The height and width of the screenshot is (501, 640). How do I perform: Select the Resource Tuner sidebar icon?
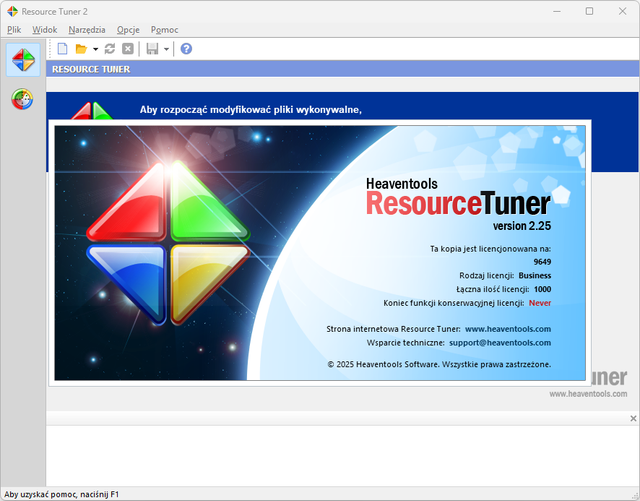(23, 60)
